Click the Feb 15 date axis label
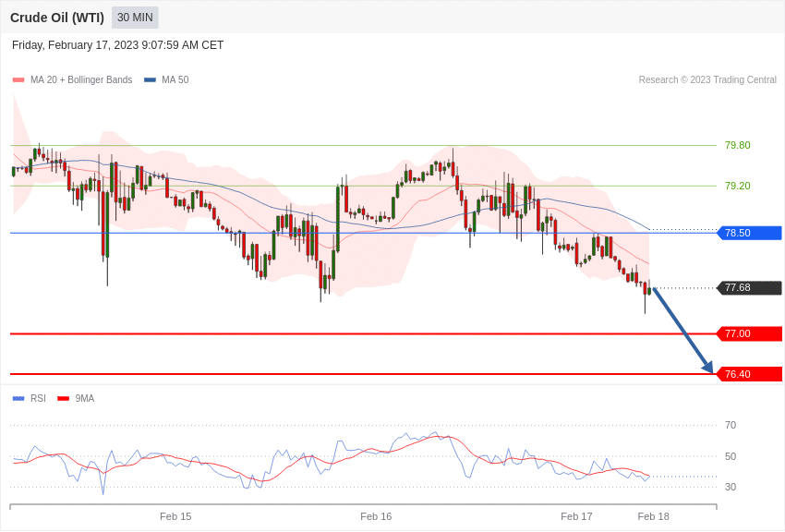785x532 pixels. click(x=175, y=516)
